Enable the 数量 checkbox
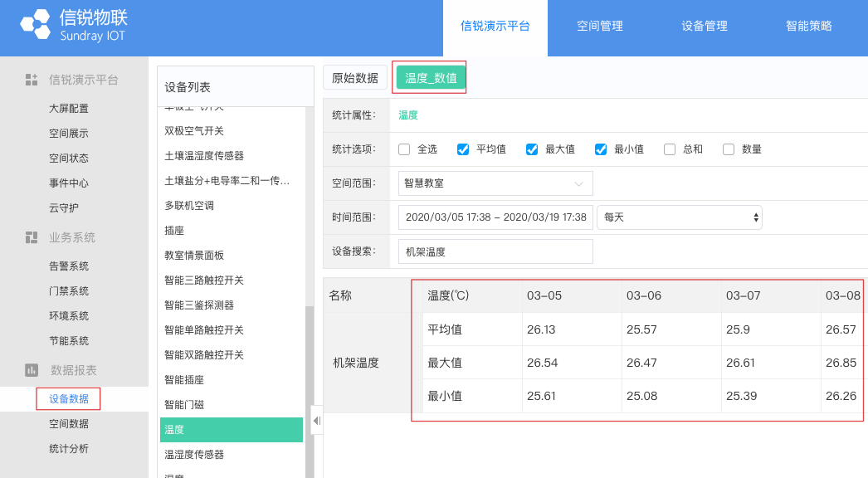This screenshot has width=868, height=478. (729, 149)
